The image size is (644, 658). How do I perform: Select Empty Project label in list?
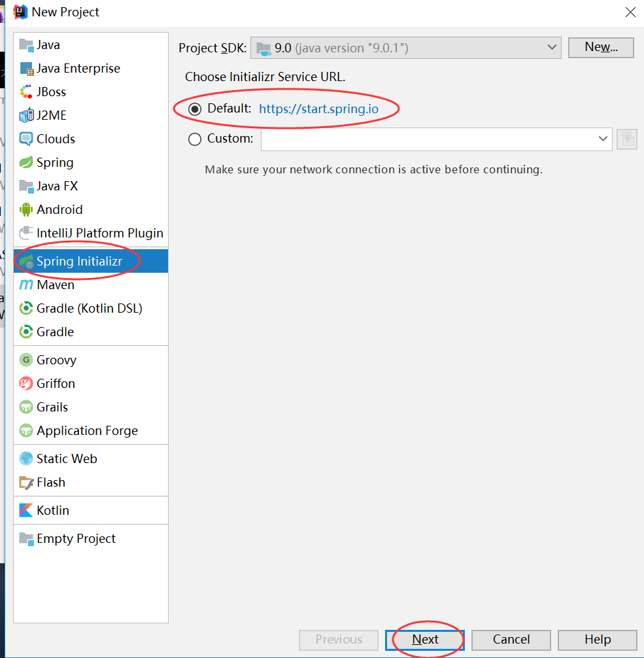[x=76, y=538]
